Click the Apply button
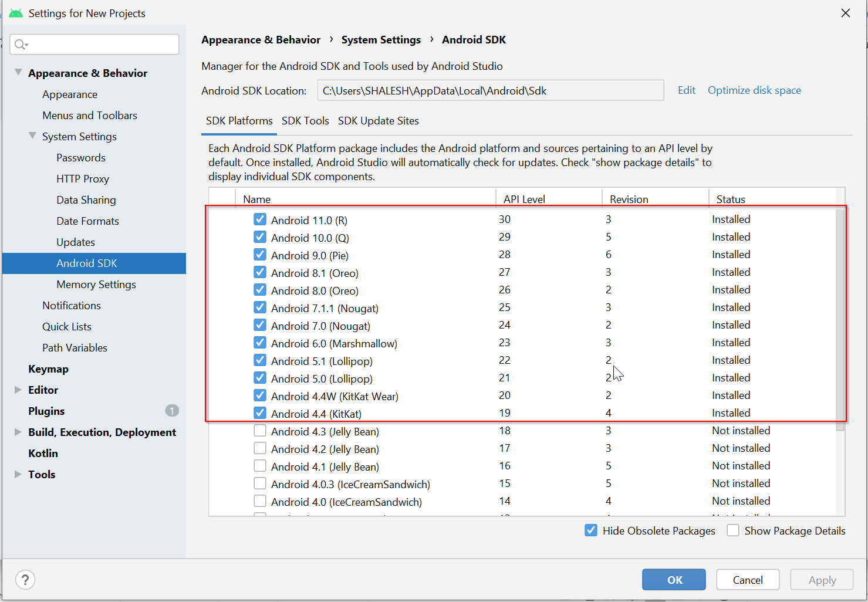 821,579
